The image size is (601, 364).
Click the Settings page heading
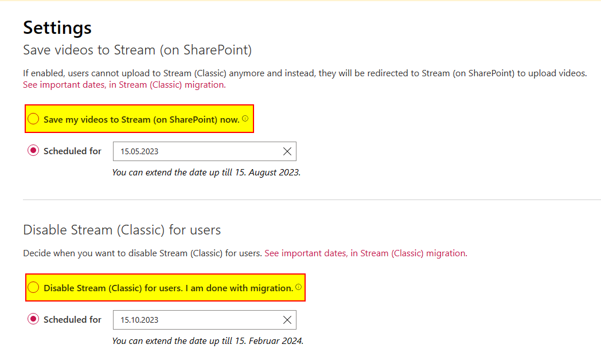click(57, 28)
